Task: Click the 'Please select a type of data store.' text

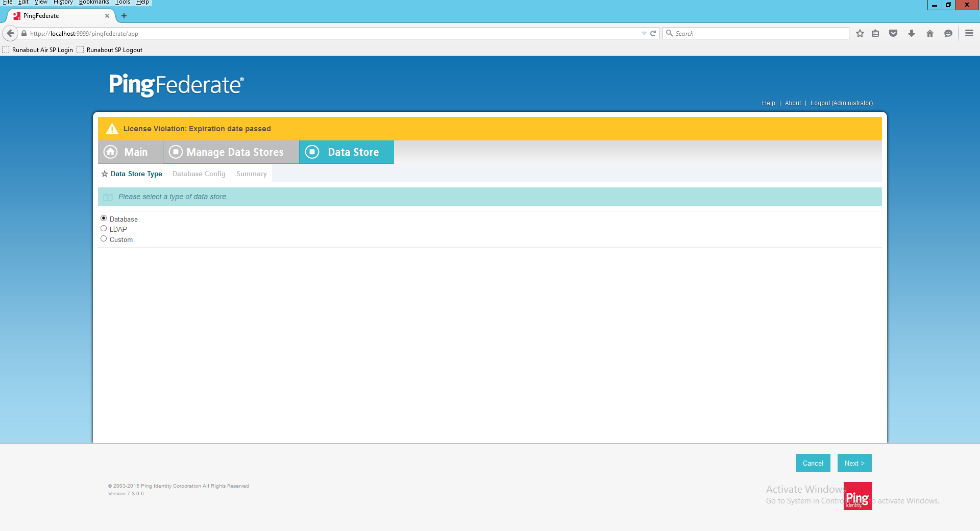Action: (173, 197)
